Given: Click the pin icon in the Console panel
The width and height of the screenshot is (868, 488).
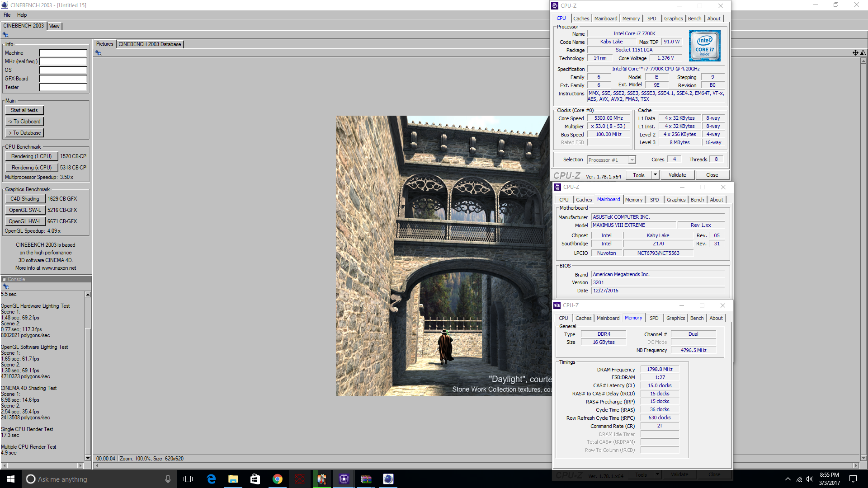Looking at the screenshot, I should pyautogui.click(x=6, y=286).
